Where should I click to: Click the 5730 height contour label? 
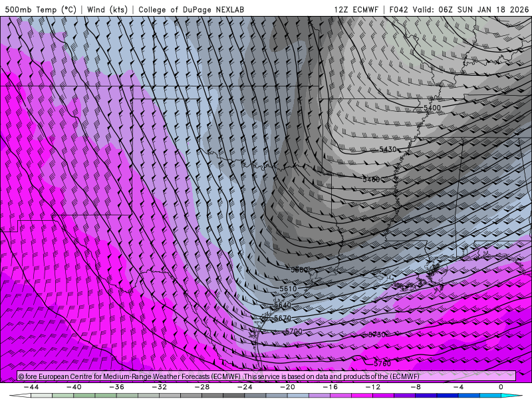pos(377,334)
